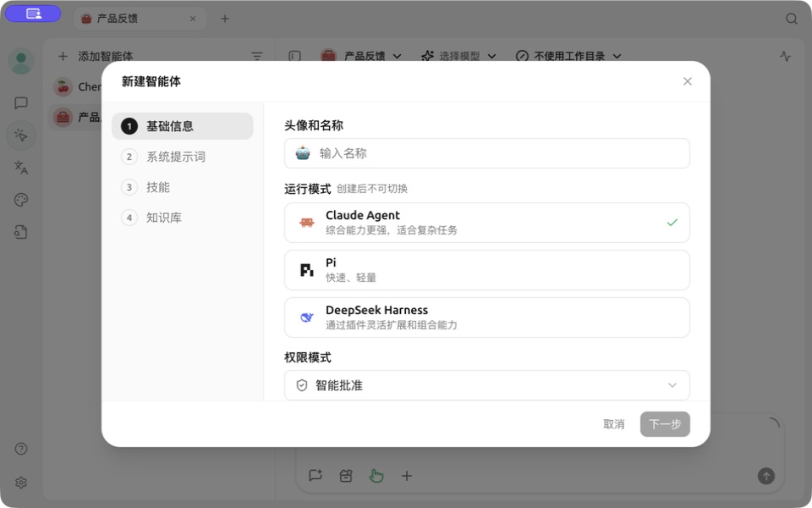
Task: Select the Cher agent in the list
Action: [x=78, y=86]
